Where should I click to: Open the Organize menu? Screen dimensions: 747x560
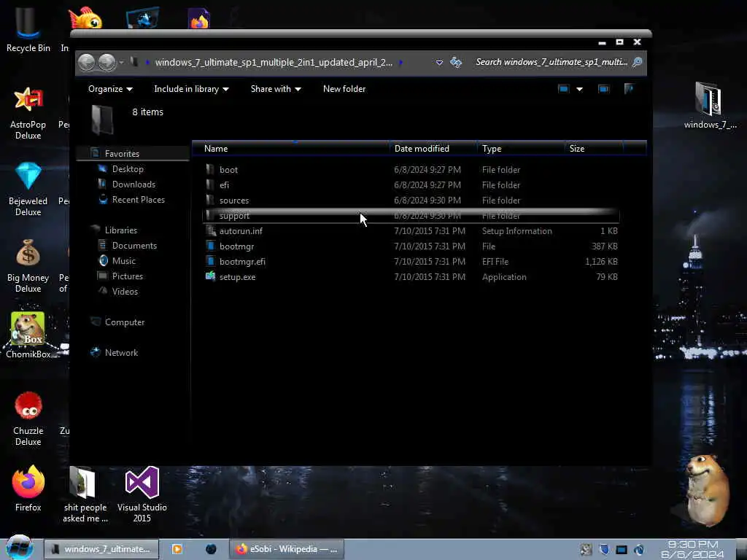(110, 89)
